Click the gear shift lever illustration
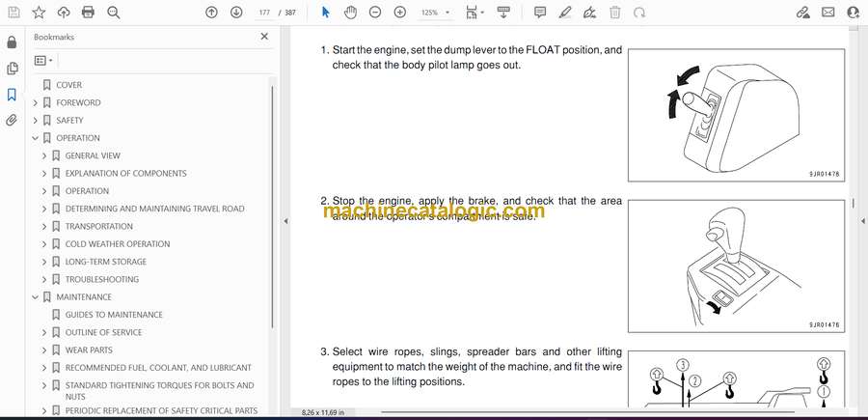The image size is (868, 420). coord(736,266)
